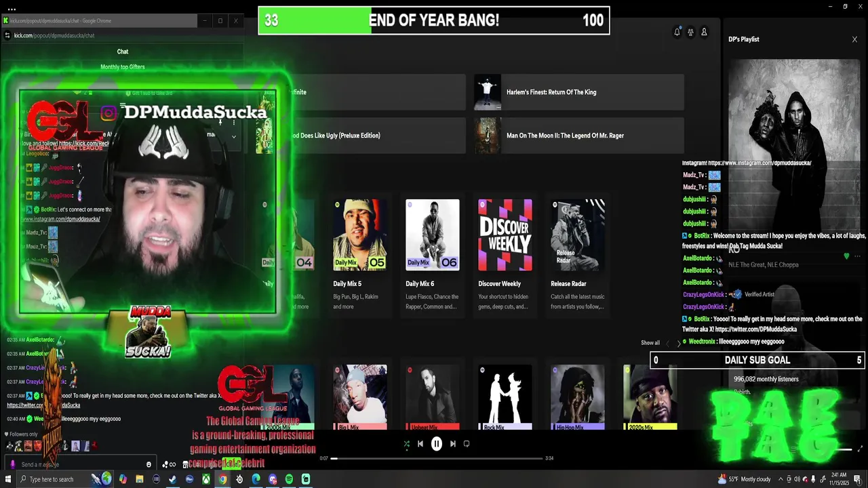Viewport: 868px width, 488px height.
Task: Open Xbox app from the taskbar
Action: [206, 479]
